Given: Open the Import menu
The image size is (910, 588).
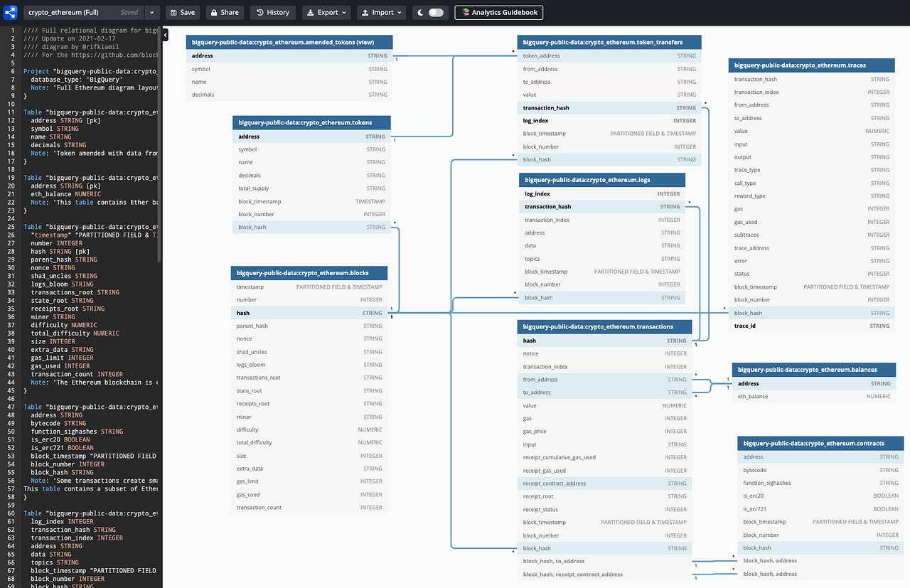Looking at the screenshot, I should tap(381, 12).
